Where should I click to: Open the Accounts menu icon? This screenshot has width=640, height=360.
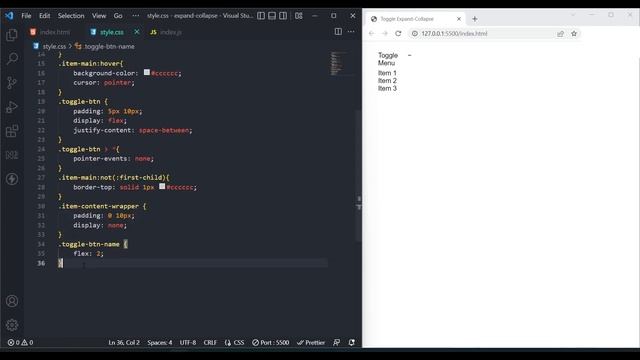tap(12, 301)
